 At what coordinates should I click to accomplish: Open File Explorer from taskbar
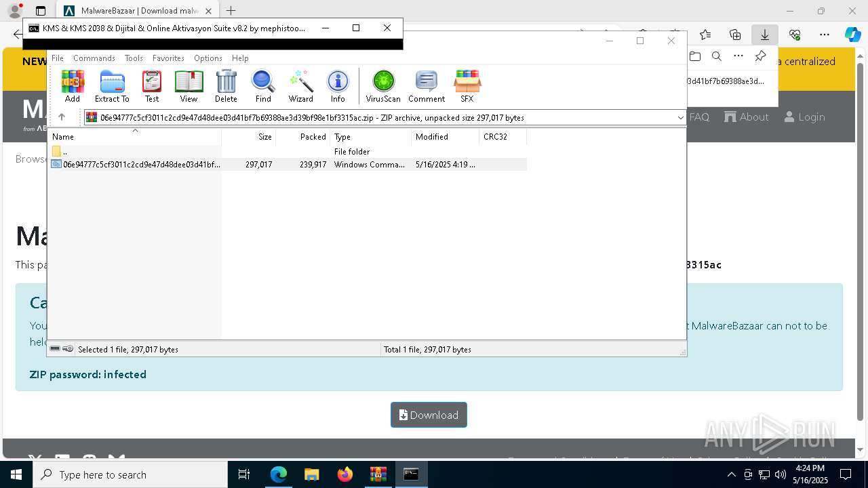click(311, 474)
